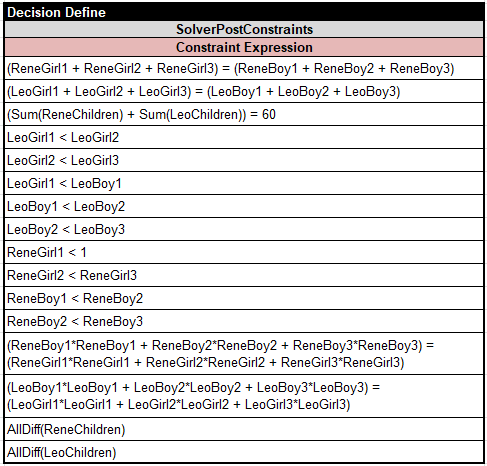Select the LeoGirl2 < LeoGirl3 row
Image resolution: width=487 pixels, height=466 pixels.
click(244, 160)
